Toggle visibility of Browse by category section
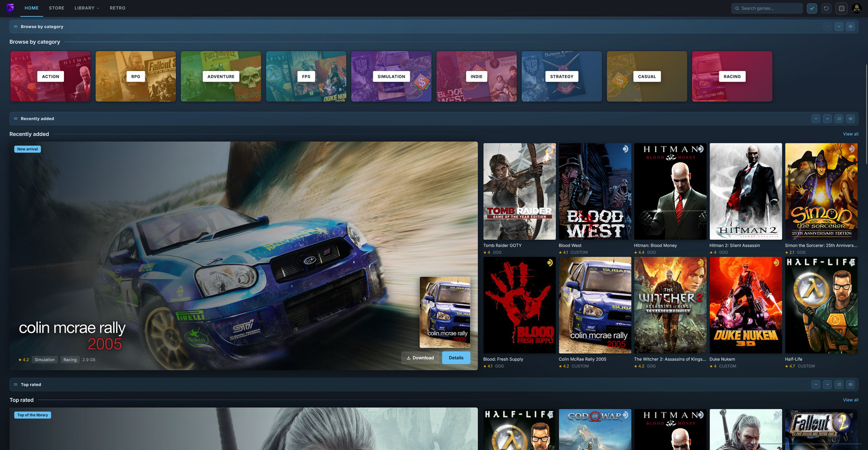Screen dimensions: 868x450 click(x=851, y=27)
